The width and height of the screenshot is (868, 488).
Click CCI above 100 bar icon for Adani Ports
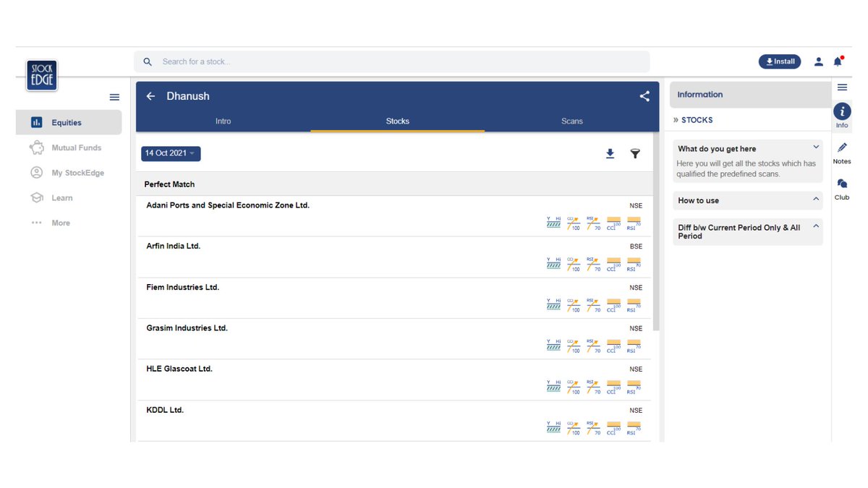[613, 223]
